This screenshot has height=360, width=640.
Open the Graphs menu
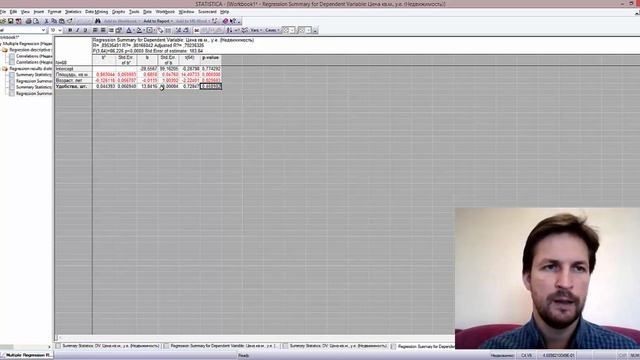tap(118, 12)
